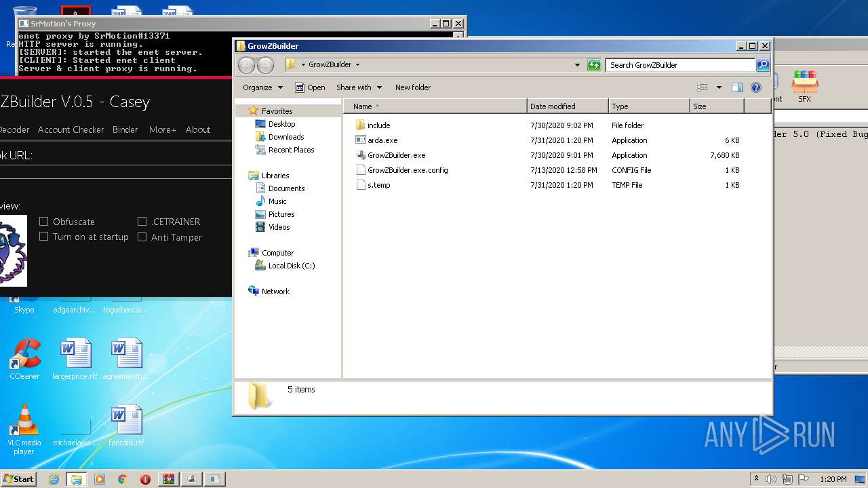
Task: Sort files by Date modified column
Action: click(568, 106)
